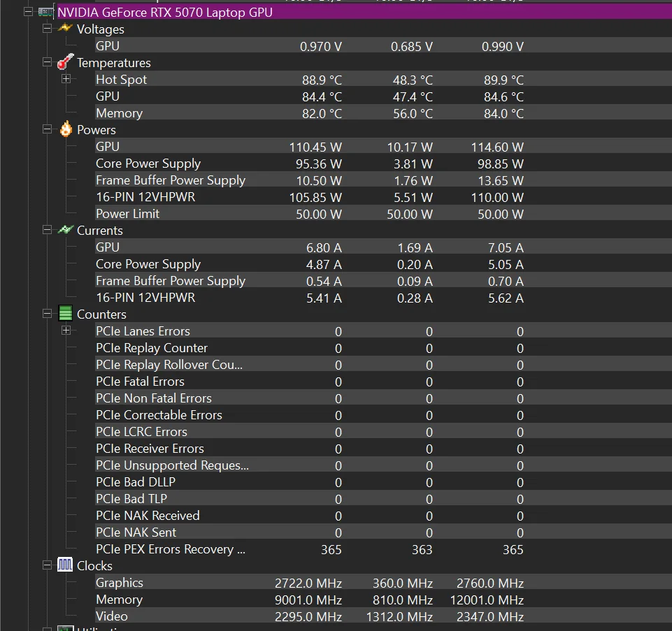
Task: Select the Counters category label
Action: tap(101, 314)
